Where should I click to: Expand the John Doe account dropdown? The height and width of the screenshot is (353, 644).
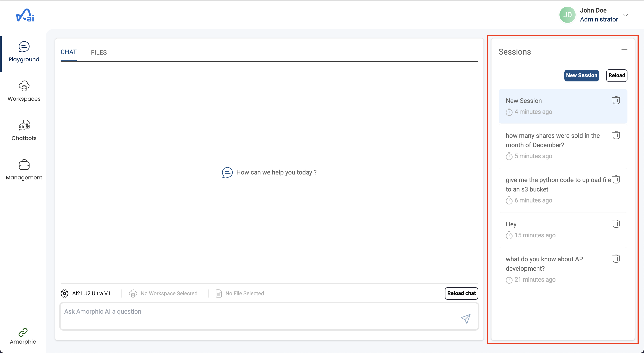click(x=626, y=15)
